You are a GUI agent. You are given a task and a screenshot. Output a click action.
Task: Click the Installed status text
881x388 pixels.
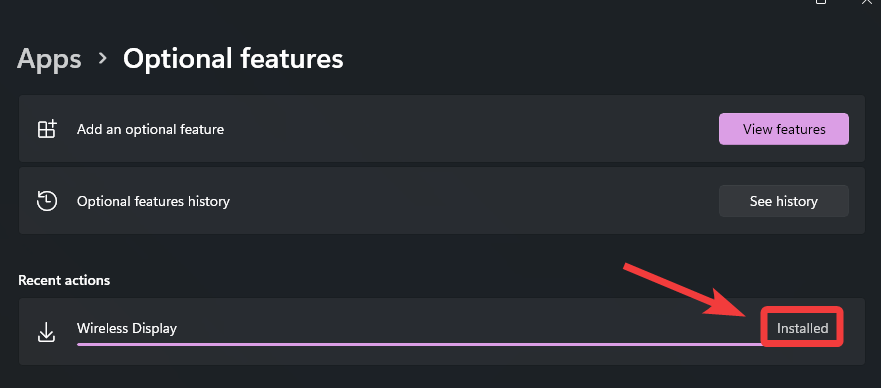[x=802, y=328]
